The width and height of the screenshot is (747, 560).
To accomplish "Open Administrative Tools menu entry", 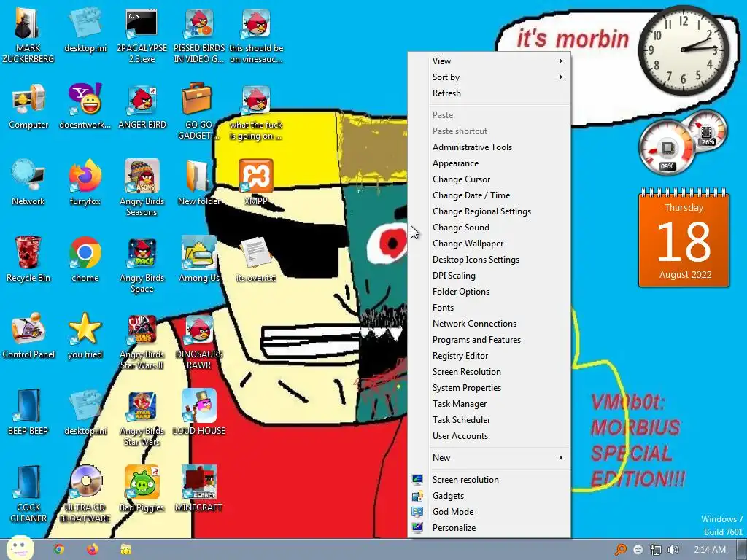I will [x=489, y=147].
